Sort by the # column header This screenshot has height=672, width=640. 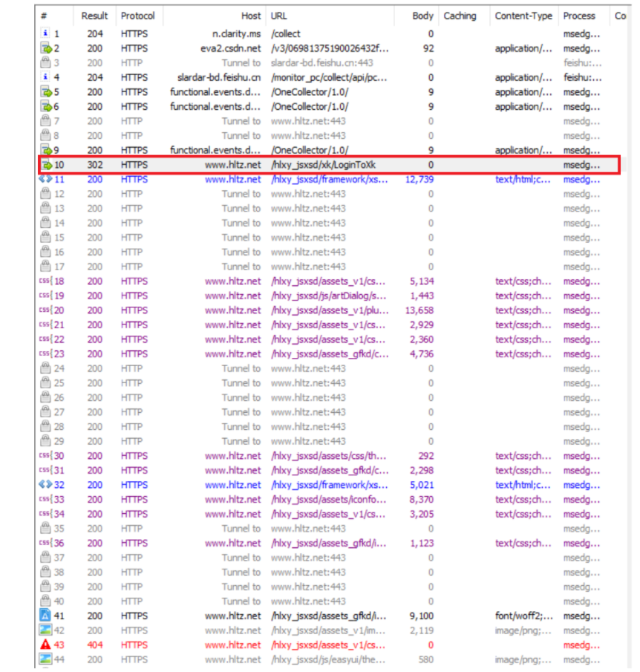tap(44, 16)
